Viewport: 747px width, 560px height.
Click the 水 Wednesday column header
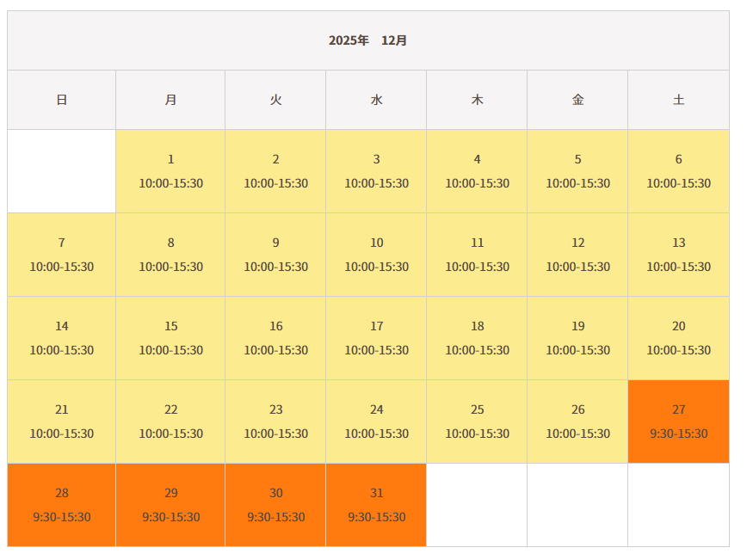pos(376,100)
